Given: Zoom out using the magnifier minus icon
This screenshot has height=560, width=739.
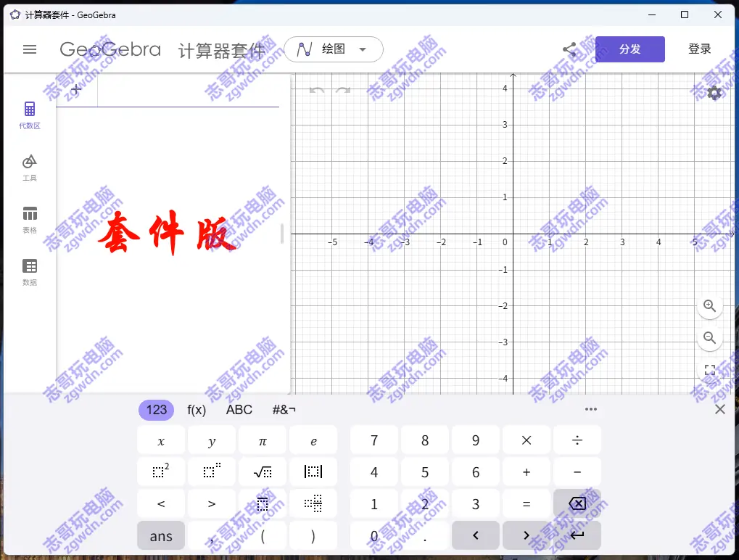Looking at the screenshot, I should [x=709, y=338].
